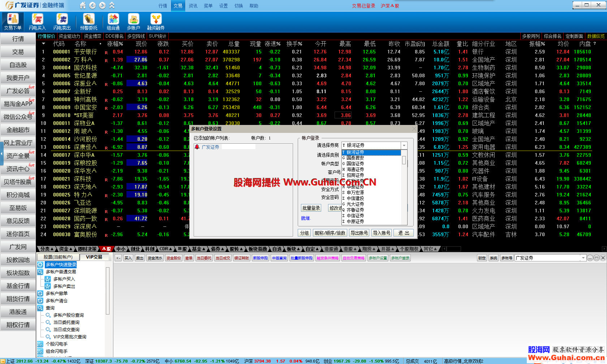Image resolution: width=607 pixels, height=364 pixels.
Task: Click the 组合闪电手 grid icon
Action: 40,351
